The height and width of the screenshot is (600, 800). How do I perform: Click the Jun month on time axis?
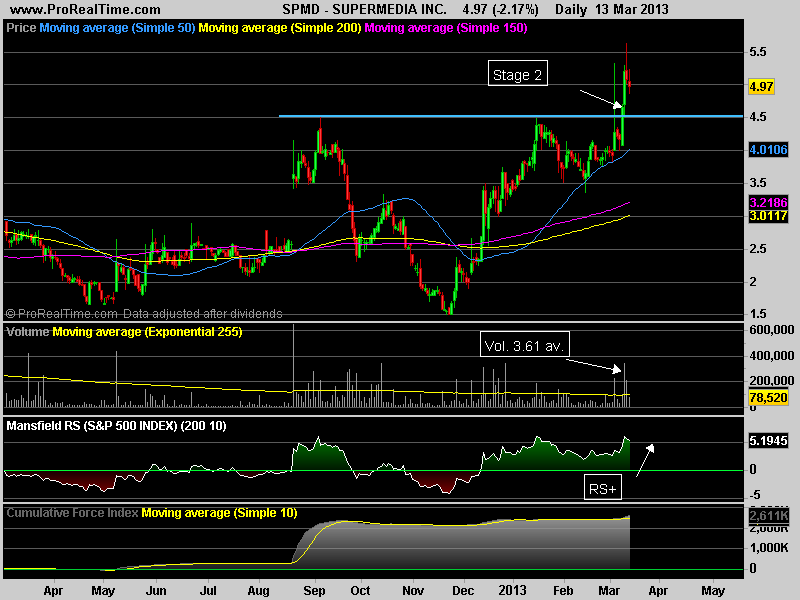(x=156, y=591)
